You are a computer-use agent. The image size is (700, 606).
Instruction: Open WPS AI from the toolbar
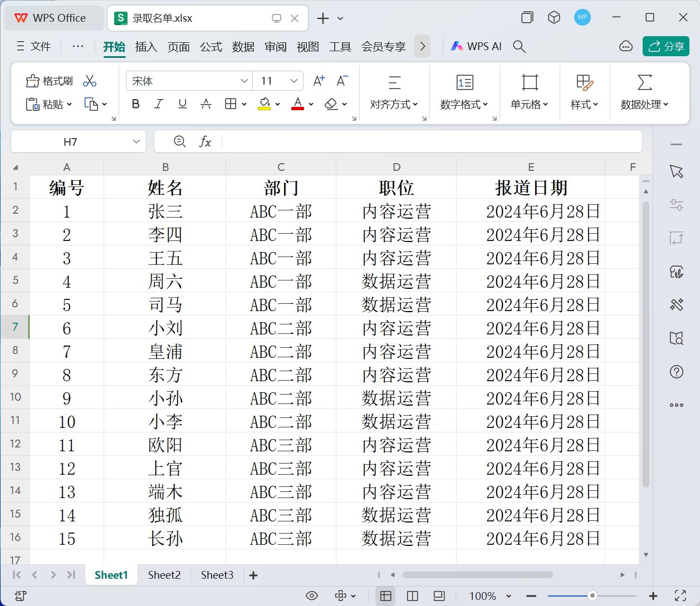pyautogui.click(x=476, y=46)
